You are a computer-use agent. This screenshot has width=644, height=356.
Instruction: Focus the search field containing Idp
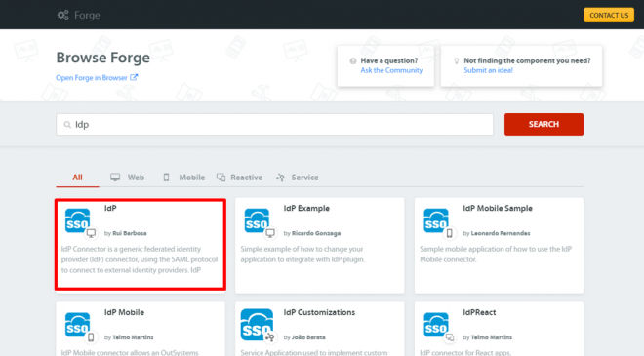pos(274,125)
